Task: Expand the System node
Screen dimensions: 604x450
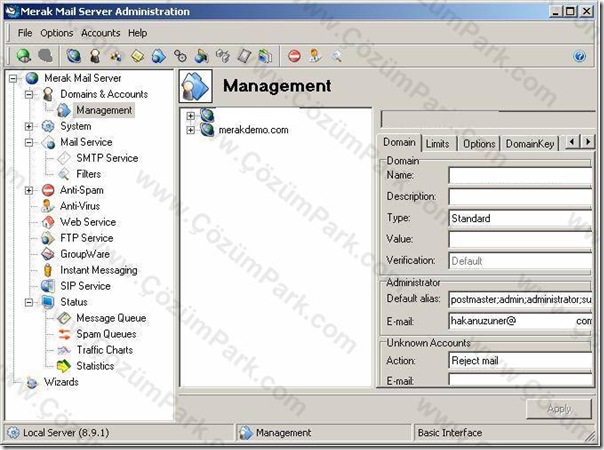Action: pyautogui.click(x=29, y=126)
